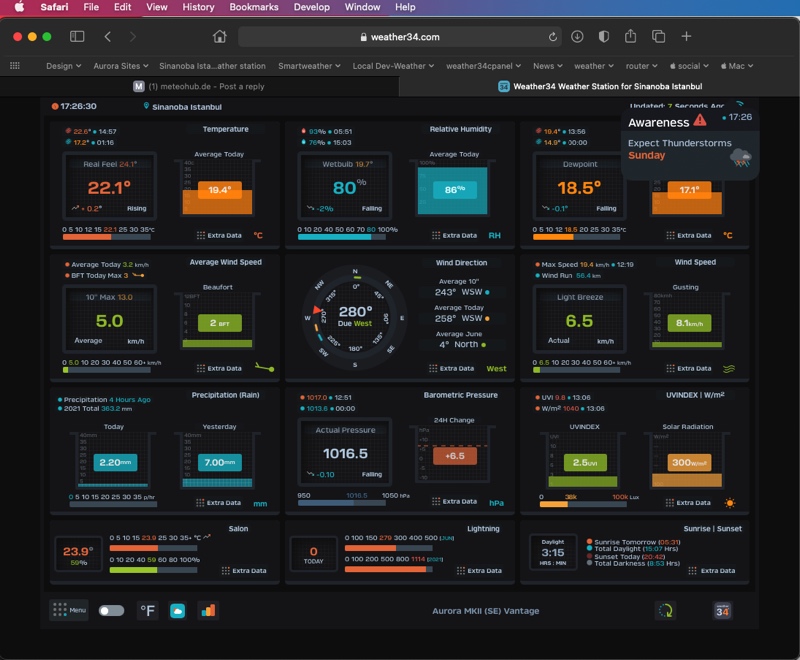Open the Develop menu
Screen dimensions: 800x660
[311, 7]
